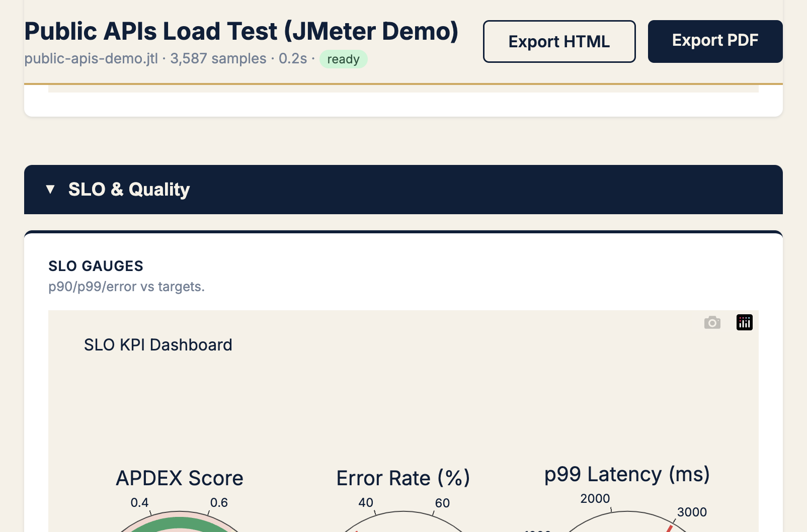Image resolution: width=807 pixels, height=532 pixels.
Task: Click the Public APIs Load Test title
Action: click(241, 31)
